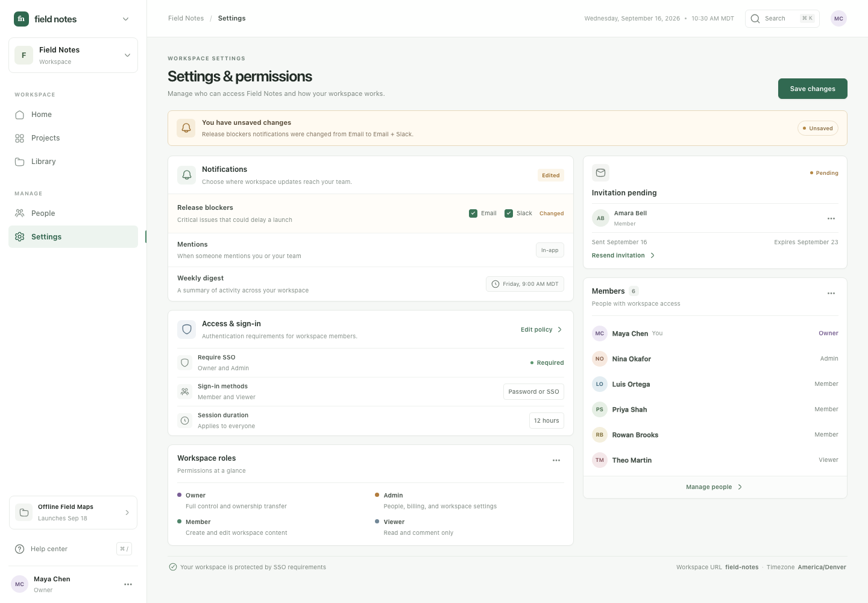The image size is (868, 603).
Task: Click the Offline Field Maps folder icon
Action: [x=24, y=513]
